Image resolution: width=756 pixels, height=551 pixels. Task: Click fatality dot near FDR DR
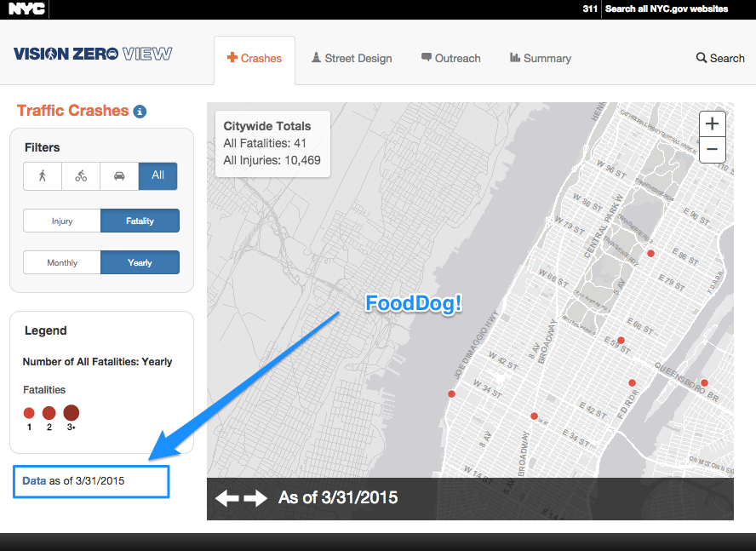click(x=632, y=382)
